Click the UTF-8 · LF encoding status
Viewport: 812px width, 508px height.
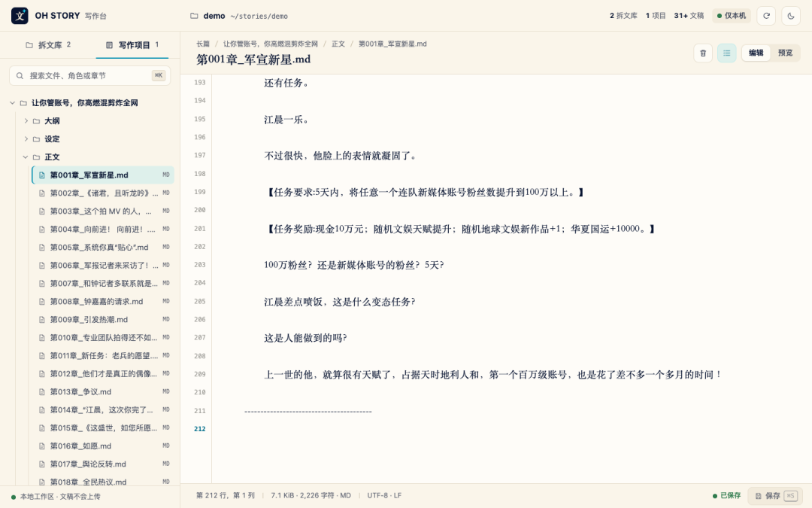coord(384,495)
